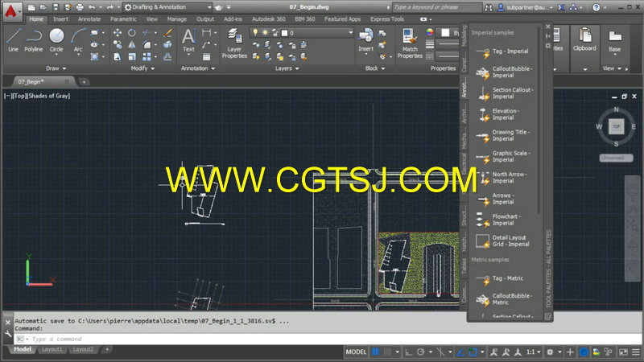Select the multiline Text tool
Viewport: 644px width, 362px height.
[x=188, y=40]
